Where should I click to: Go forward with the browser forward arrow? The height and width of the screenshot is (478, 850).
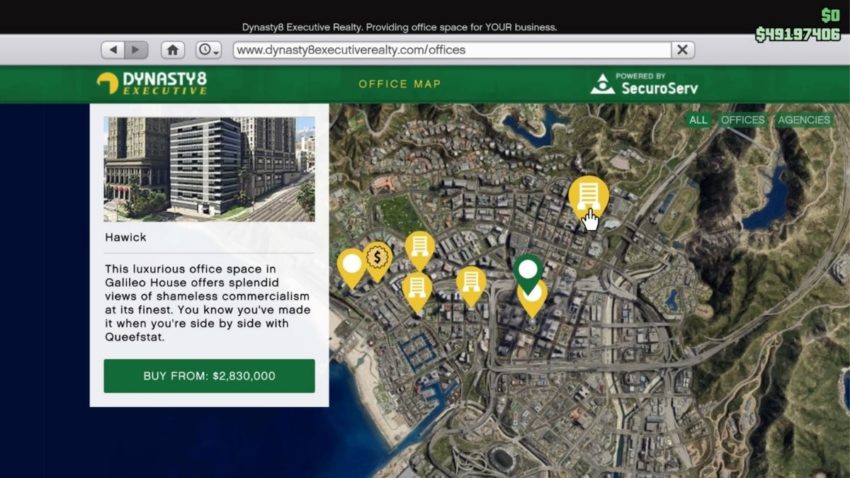tap(136, 50)
